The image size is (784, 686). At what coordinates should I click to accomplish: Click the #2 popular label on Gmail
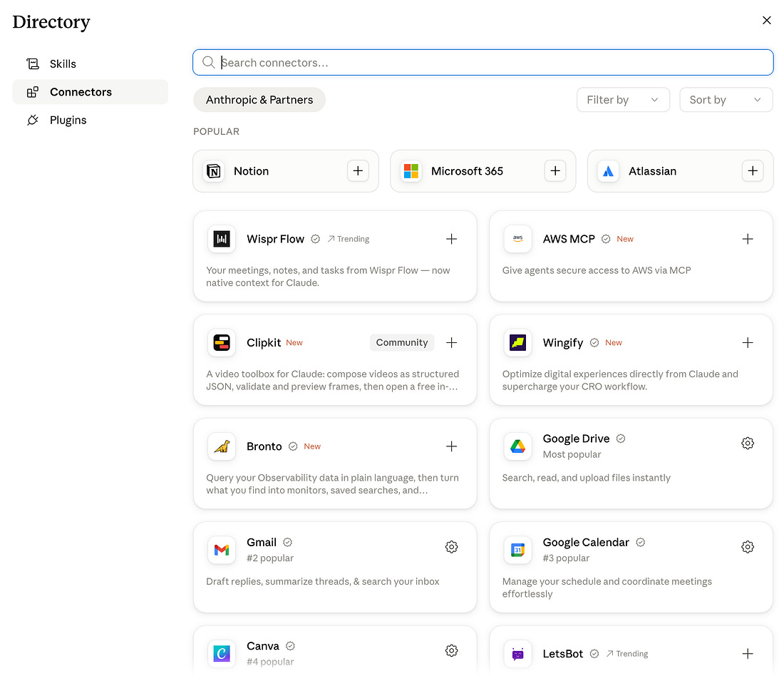(270, 558)
